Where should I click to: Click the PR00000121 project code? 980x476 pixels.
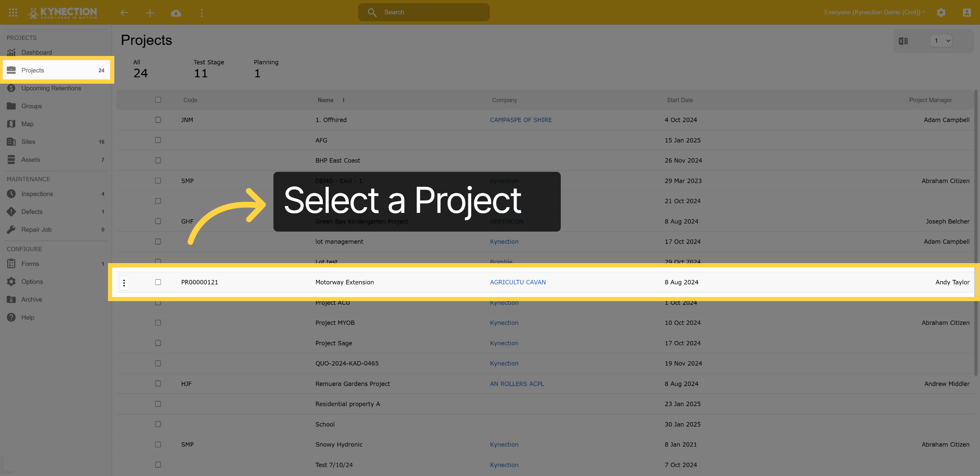pos(200,282)
